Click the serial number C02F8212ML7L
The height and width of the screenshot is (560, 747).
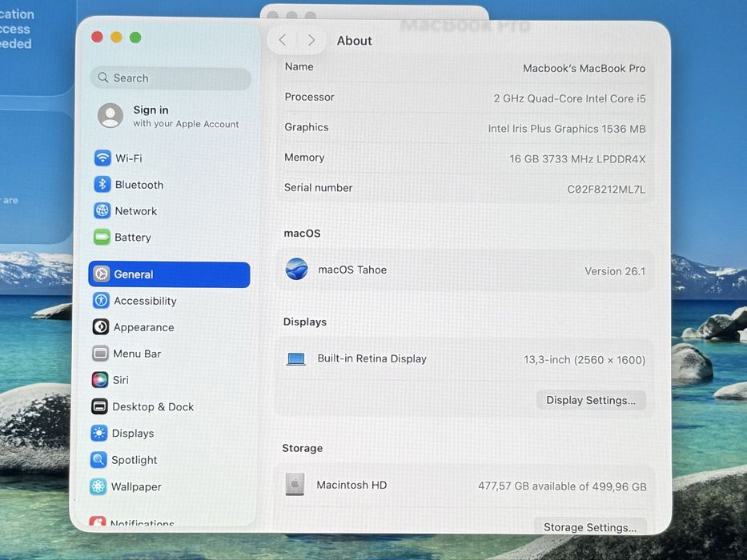coord(606,189)
